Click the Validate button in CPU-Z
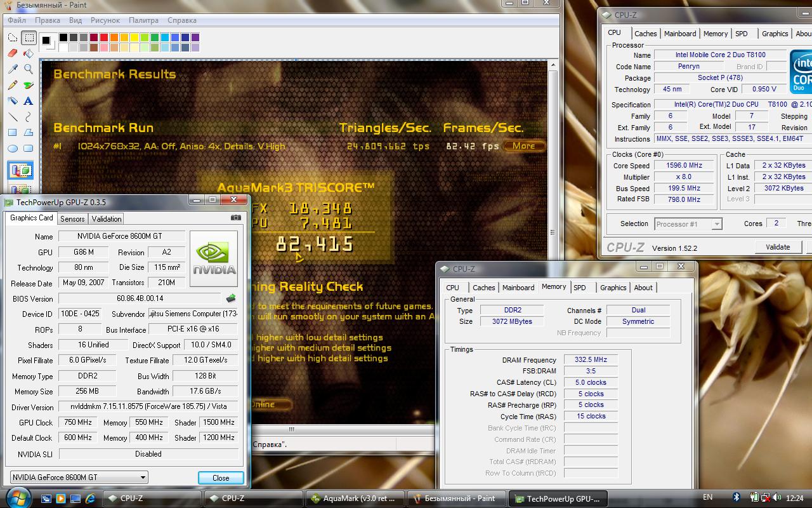Screen dimensions: 812x508 [778, 247]
